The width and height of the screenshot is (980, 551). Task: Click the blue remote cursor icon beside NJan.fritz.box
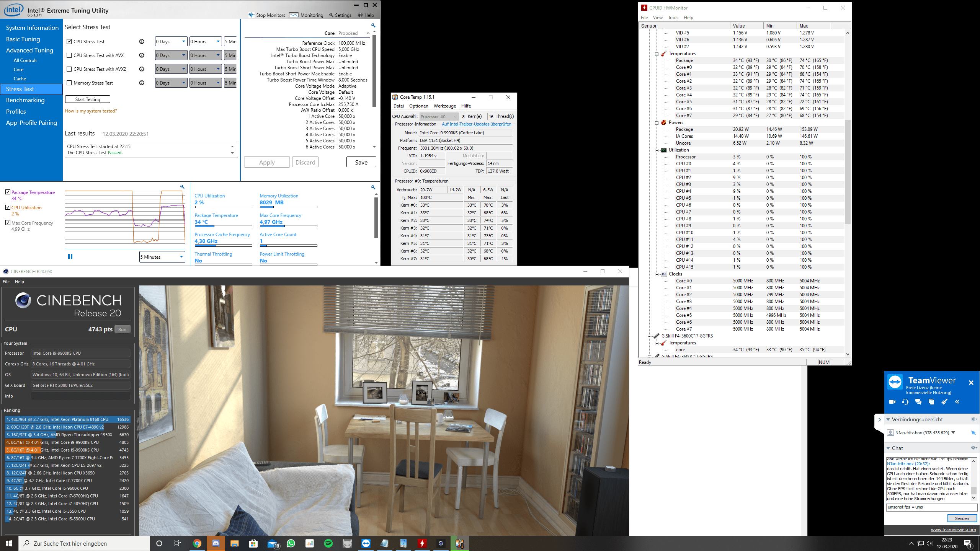point(973,433)
